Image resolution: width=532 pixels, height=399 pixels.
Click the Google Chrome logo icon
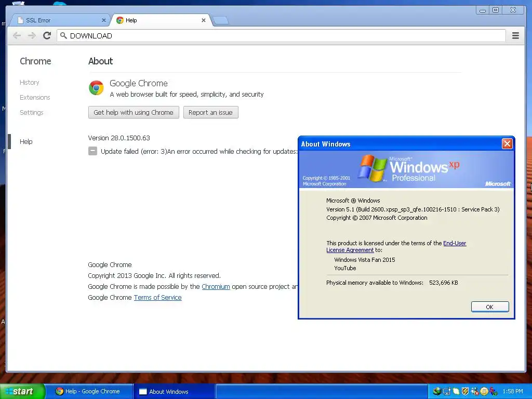click(96, 88)
